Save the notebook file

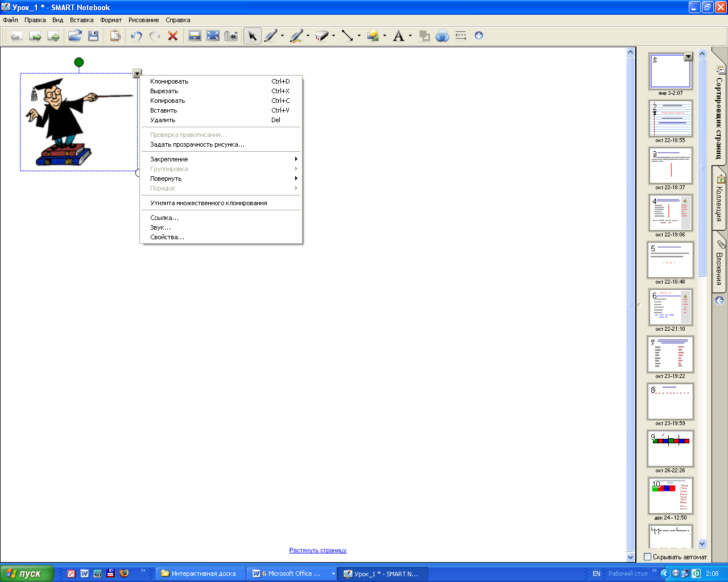93,36
